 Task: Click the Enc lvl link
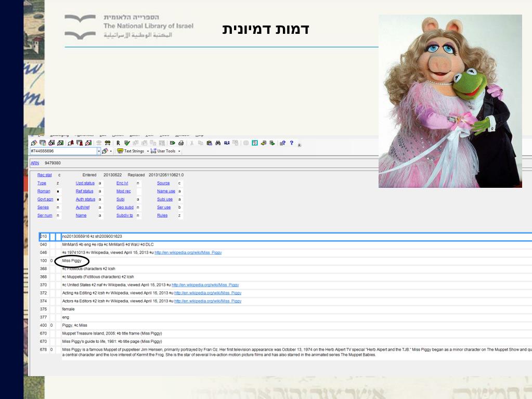(x=122, y=183)
